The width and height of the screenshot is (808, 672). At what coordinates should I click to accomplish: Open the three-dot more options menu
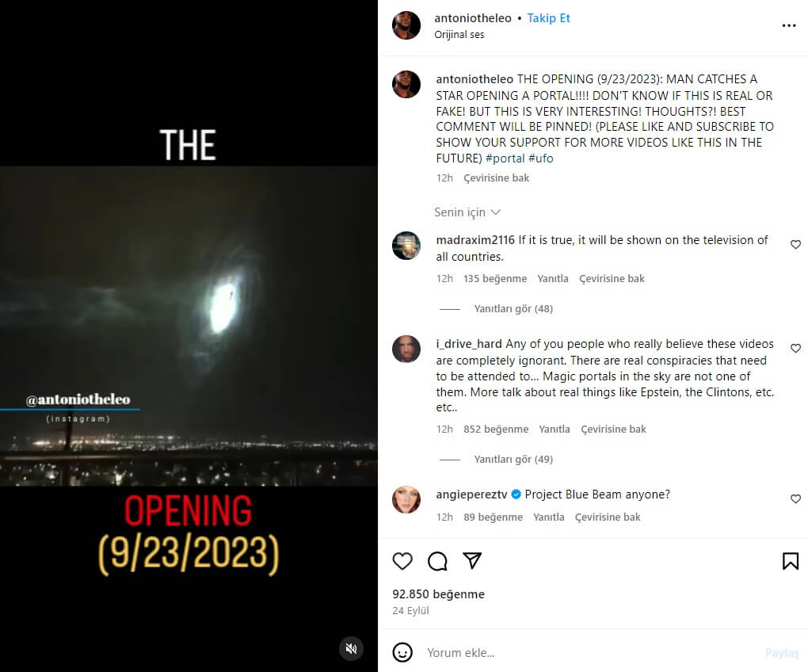coord(789,25)
